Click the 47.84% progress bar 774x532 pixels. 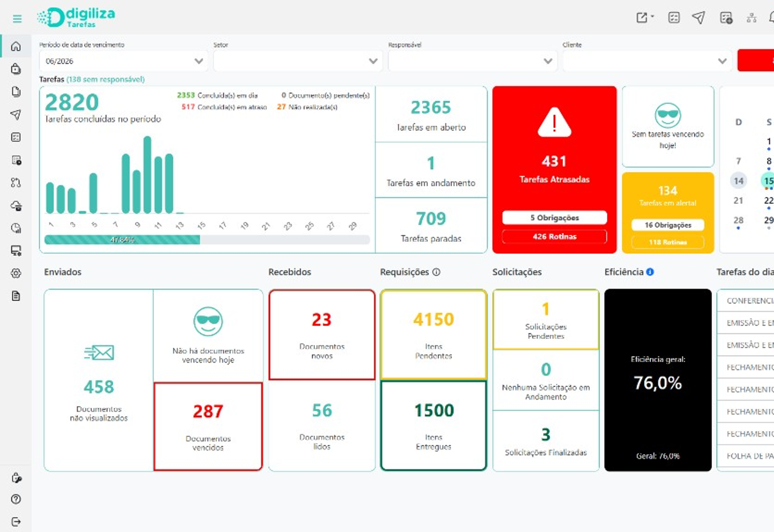(207, 240)
